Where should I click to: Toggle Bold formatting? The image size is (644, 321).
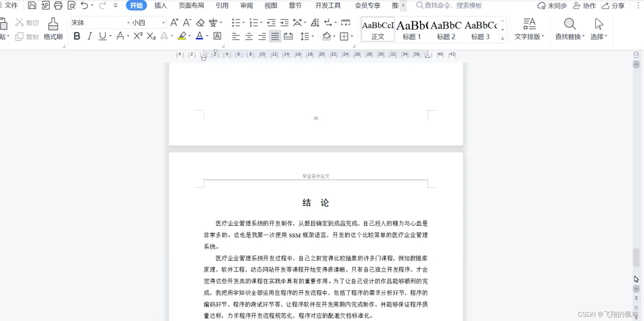pyautogui.click(x=77, y=36)
